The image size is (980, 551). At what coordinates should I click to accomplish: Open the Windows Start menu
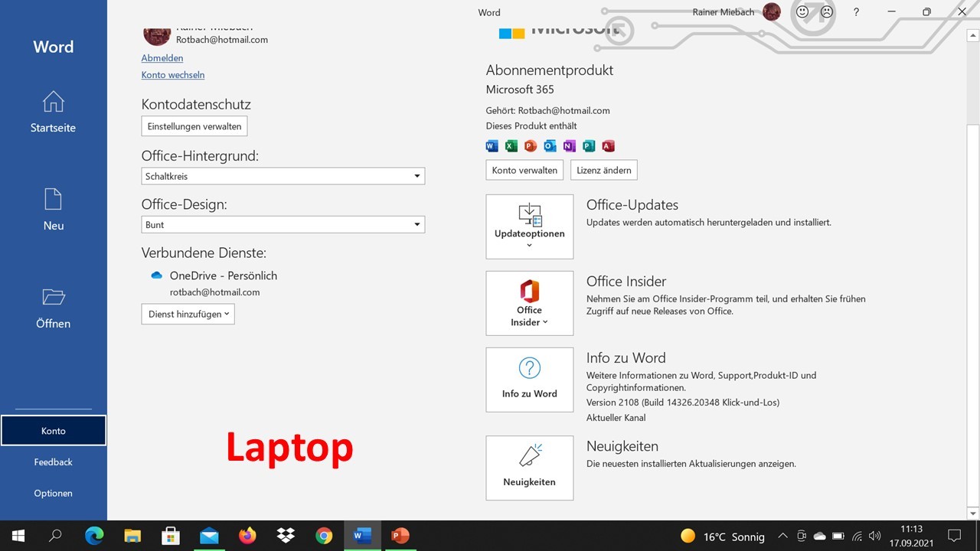pos(18,536)
